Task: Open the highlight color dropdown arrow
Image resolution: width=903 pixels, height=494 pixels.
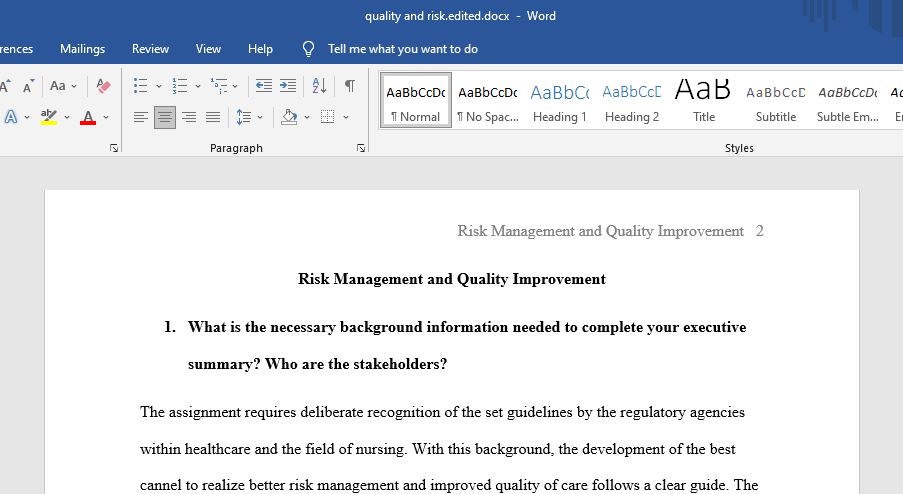Action: click(67, 117)
